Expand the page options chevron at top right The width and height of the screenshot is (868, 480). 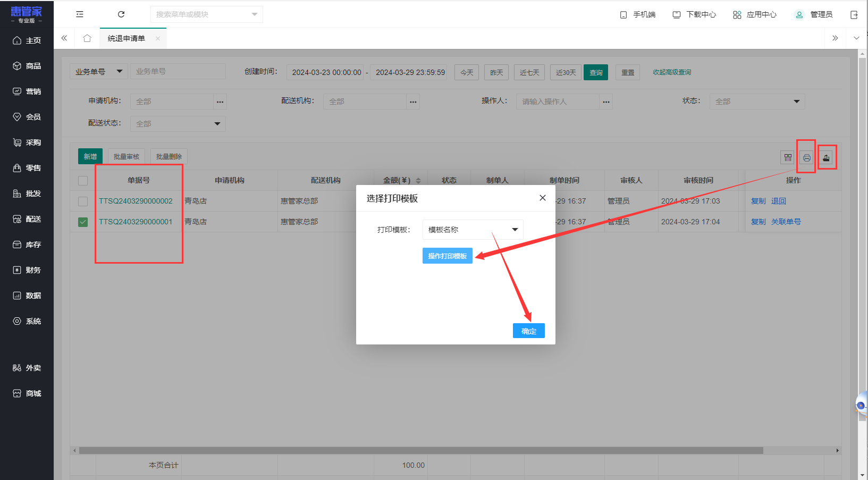pyautogui.click(x=856, y=38)
